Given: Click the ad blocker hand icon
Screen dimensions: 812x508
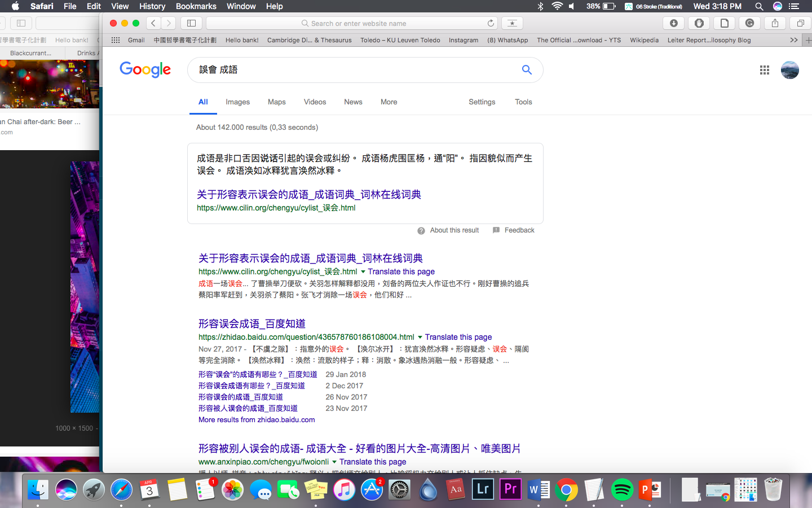Looking at the screenshot, I should point(699,23).
